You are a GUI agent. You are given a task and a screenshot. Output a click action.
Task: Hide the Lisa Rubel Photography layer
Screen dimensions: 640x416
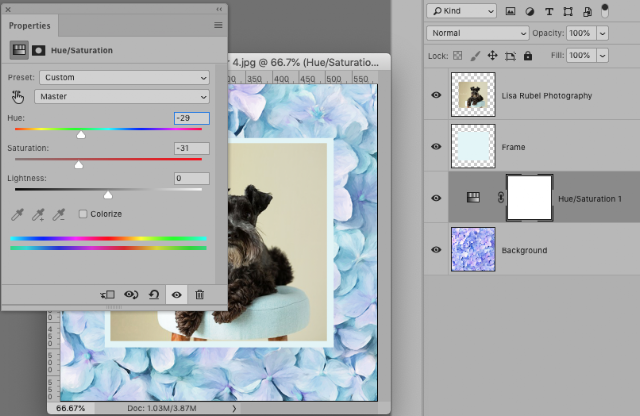[x=436, y=95]
